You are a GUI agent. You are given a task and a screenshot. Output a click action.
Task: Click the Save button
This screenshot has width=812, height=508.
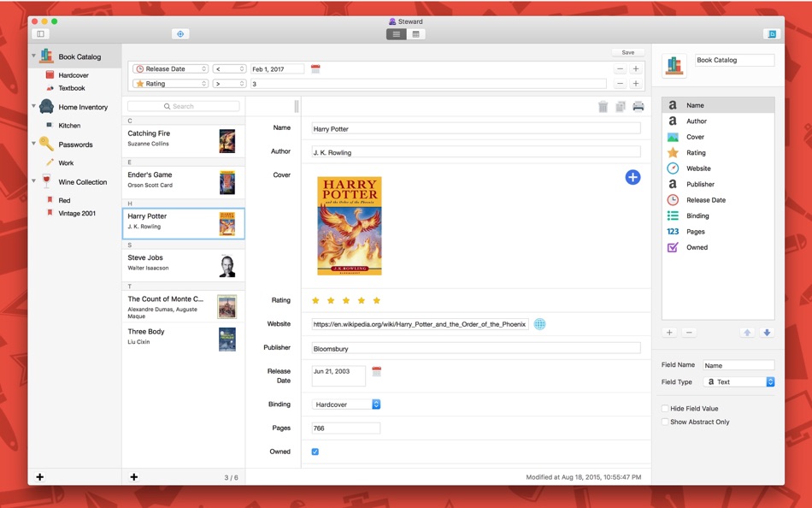pos(627,52)
